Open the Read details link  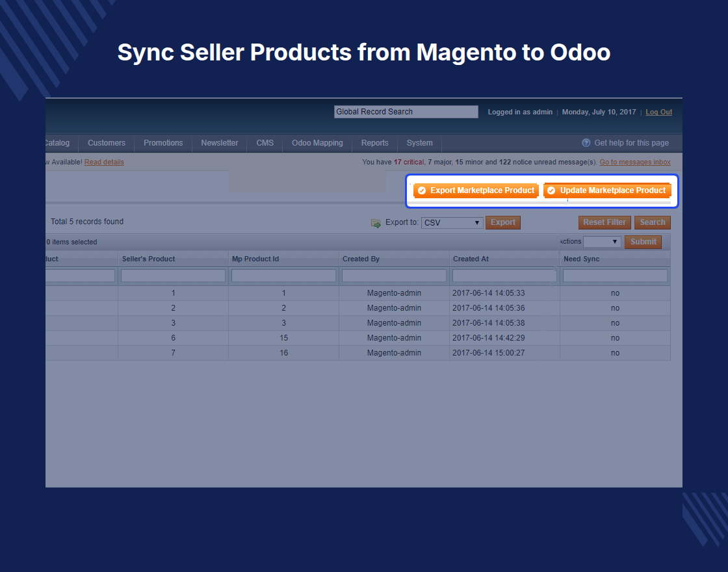(104, 162)
